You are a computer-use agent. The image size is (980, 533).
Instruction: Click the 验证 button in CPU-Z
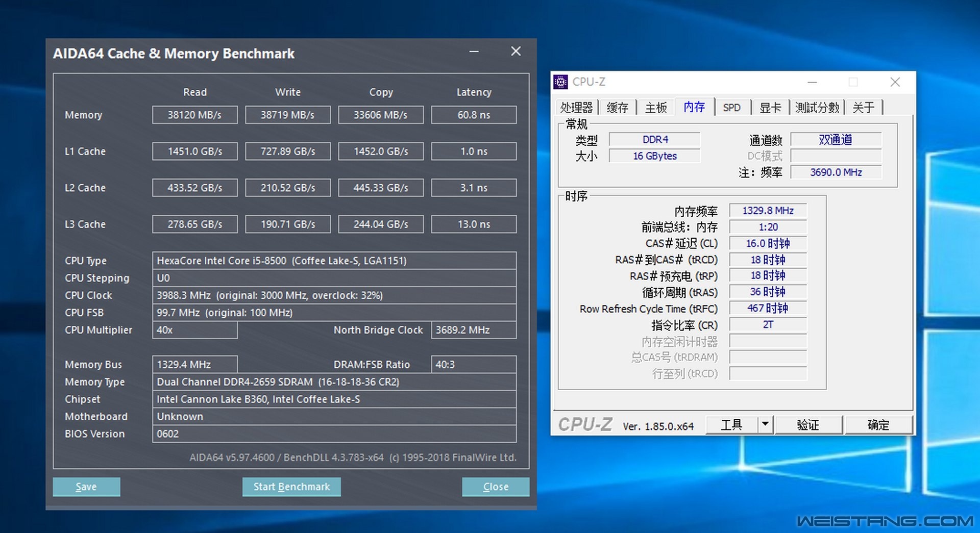pyautogui.click(x=808, y=425)
